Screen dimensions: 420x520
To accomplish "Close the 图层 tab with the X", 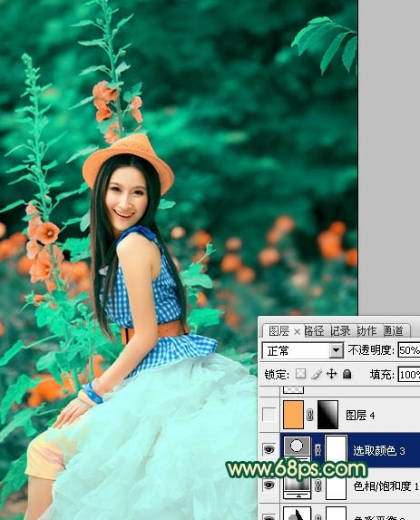I will pos(297,331).
